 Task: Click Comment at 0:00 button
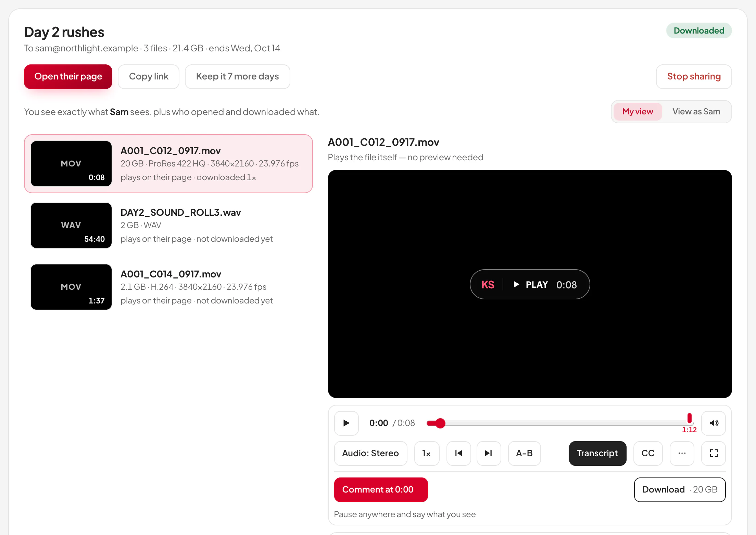381,489
